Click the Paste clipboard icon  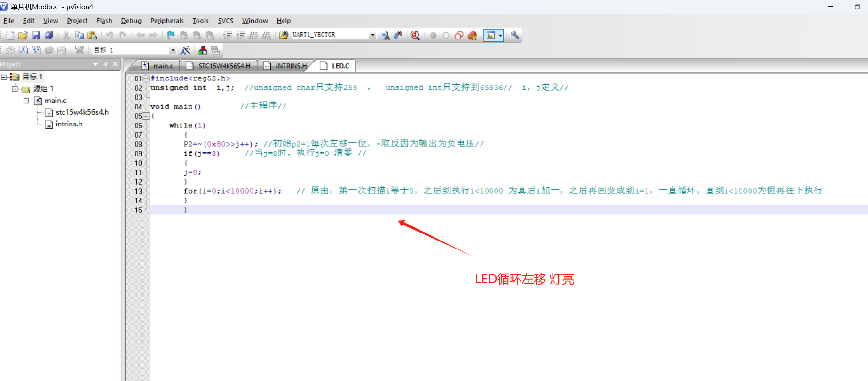tap(92, 35)
